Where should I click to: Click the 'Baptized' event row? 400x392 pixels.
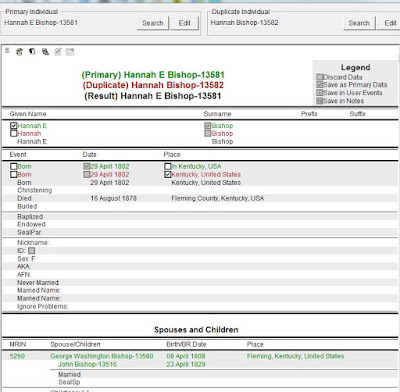200,217
